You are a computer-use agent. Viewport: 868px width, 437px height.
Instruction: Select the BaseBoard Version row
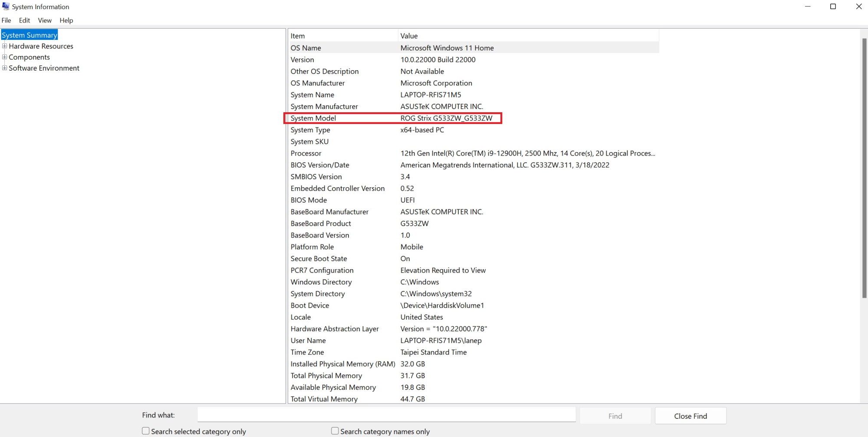(x=473, y=235)
